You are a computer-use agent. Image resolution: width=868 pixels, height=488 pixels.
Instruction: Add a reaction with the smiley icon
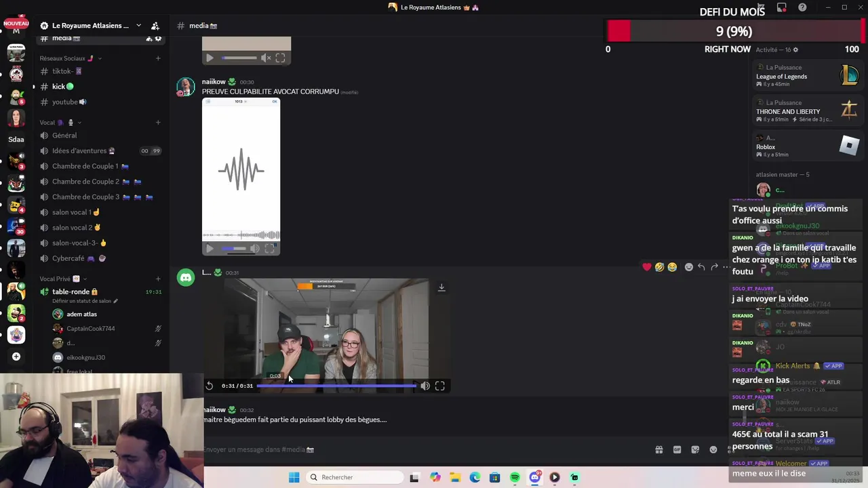click(x=689, y=267)
